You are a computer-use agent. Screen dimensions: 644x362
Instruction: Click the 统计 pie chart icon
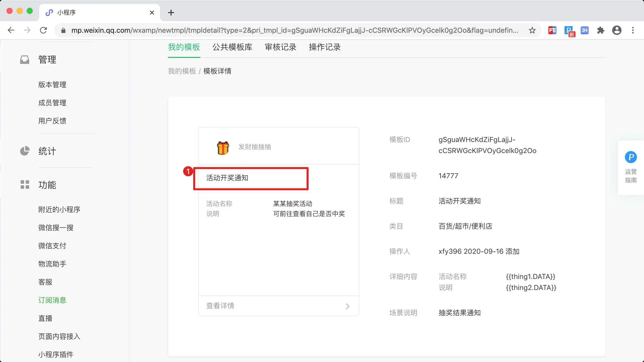click(x=25, y=151)
